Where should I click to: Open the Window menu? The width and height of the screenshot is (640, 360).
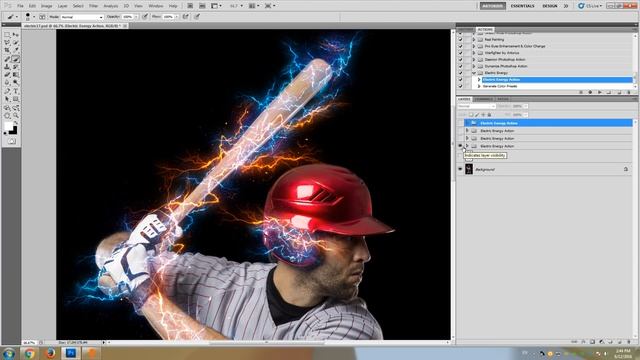tap(155, 6)
